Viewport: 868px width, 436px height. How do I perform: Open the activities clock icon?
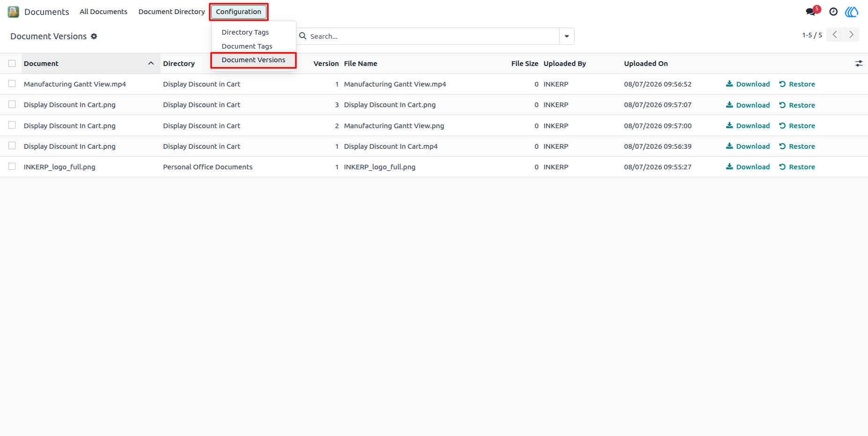tap(833, 12)
